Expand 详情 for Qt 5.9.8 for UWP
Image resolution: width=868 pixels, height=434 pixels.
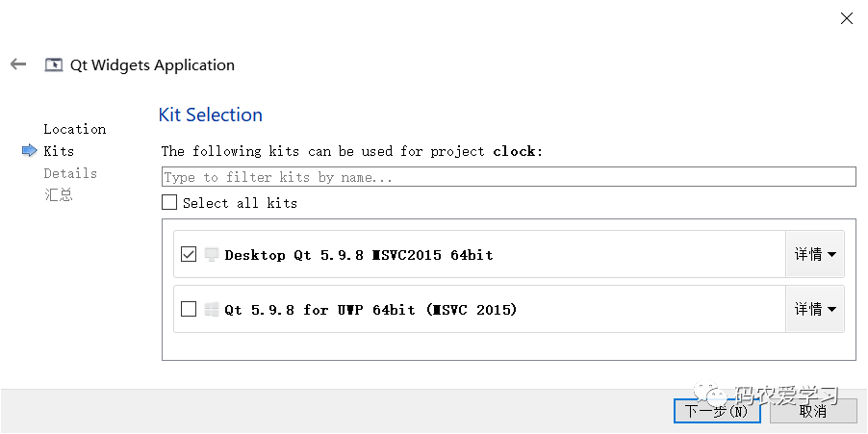click(815, 309)
